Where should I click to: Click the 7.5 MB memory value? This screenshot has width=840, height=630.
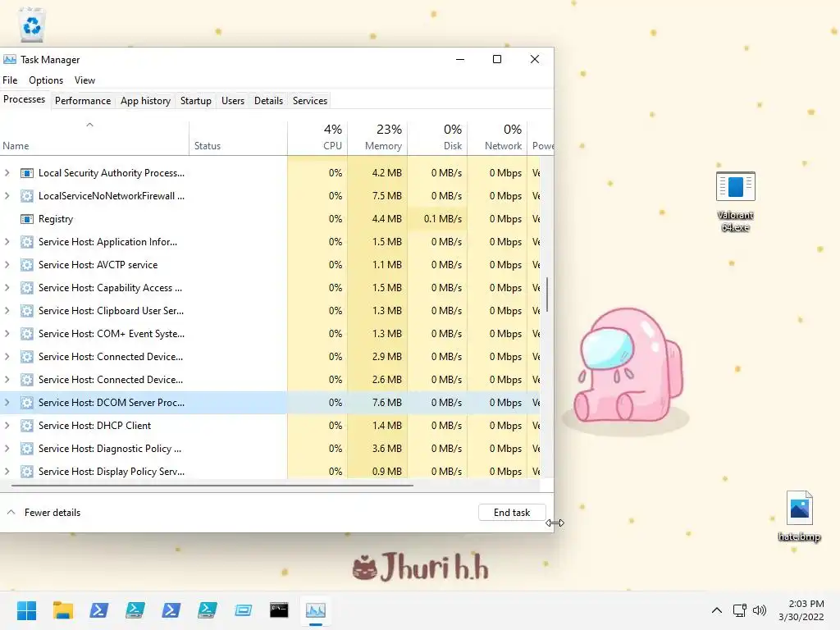(387, 196)
